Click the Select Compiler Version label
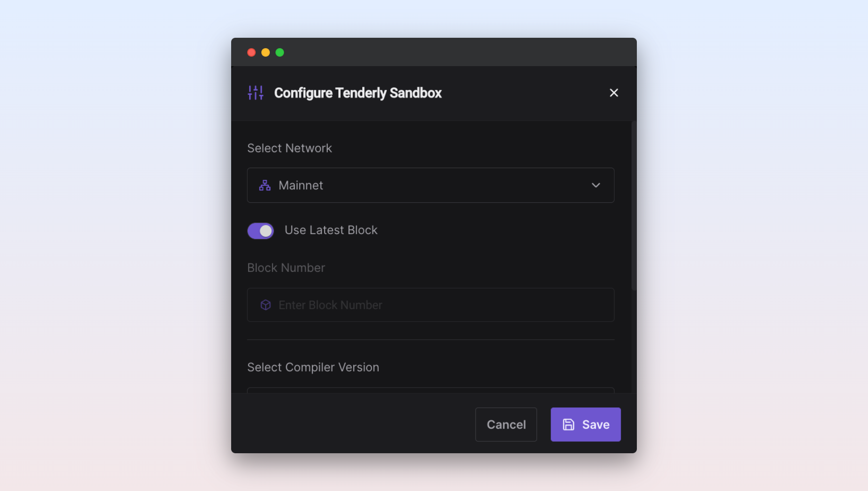The image size is (868, 491). [313, 367]
